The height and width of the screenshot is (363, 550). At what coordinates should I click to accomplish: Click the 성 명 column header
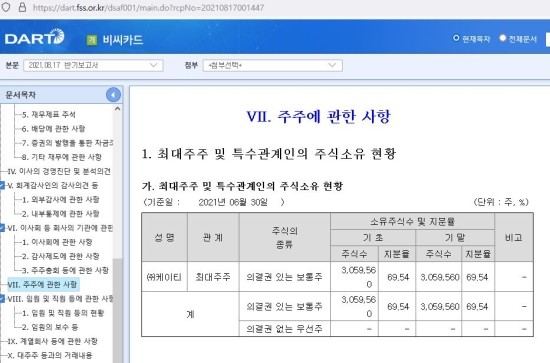(x=165, y=237)
